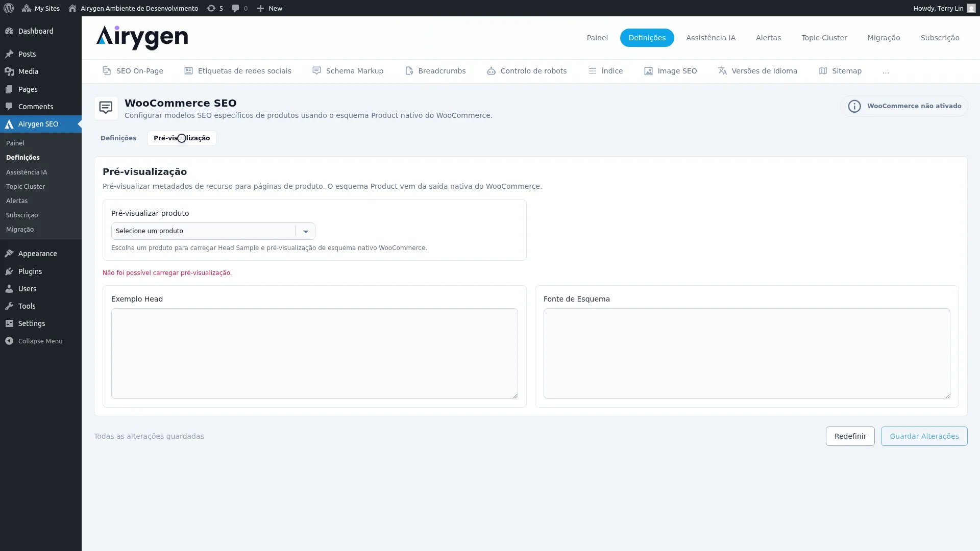
Task: Open SEO On-Page settings tab
Action: coord(133,71)
